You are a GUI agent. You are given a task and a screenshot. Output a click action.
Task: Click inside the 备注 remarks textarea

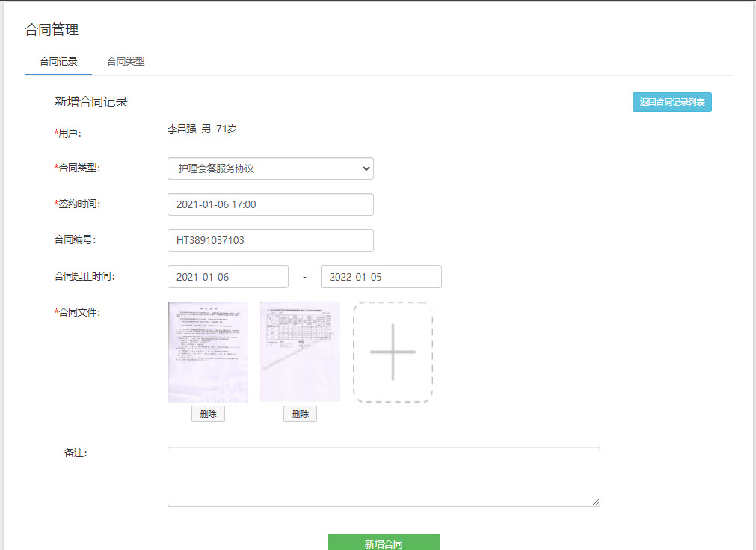pos(384,474)
